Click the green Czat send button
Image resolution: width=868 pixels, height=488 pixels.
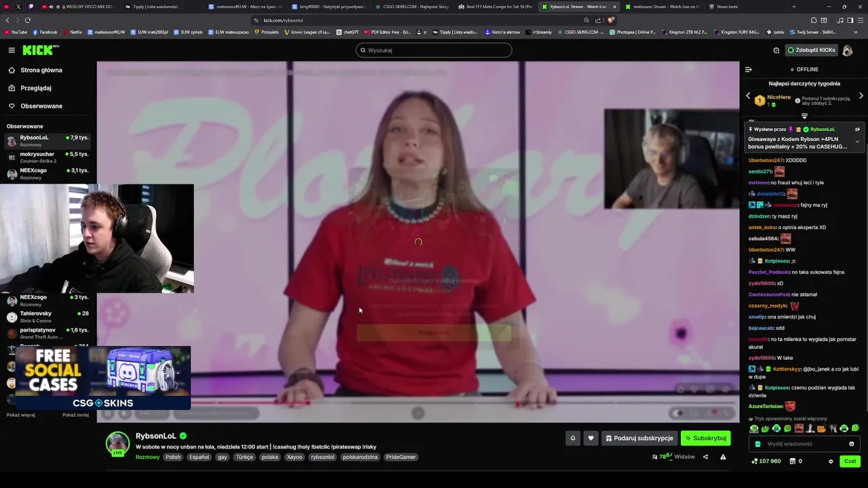850,461
